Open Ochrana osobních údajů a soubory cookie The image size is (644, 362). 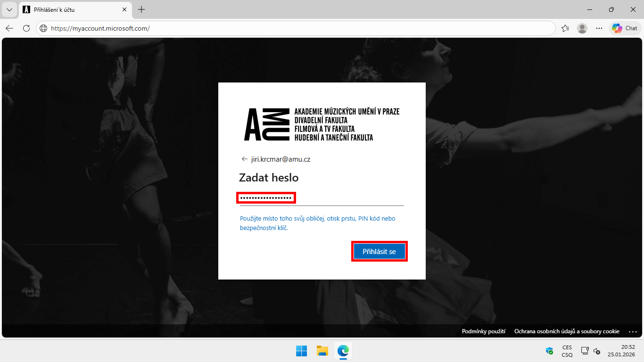tap(567, 331)
